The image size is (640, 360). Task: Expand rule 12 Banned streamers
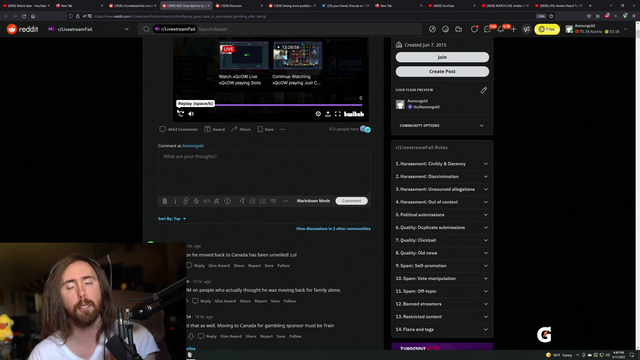point(442,304)
